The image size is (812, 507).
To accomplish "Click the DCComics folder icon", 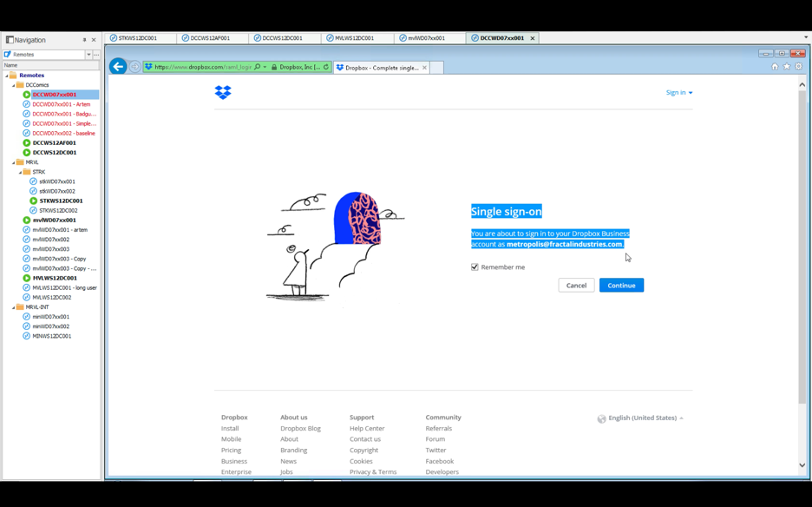I will tap(20, 84).
